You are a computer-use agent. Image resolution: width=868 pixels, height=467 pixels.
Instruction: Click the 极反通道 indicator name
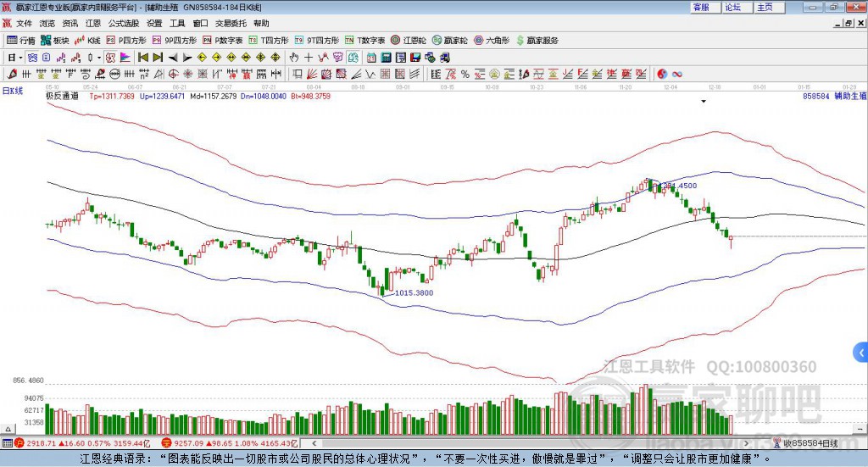click(x=62, y=96)
